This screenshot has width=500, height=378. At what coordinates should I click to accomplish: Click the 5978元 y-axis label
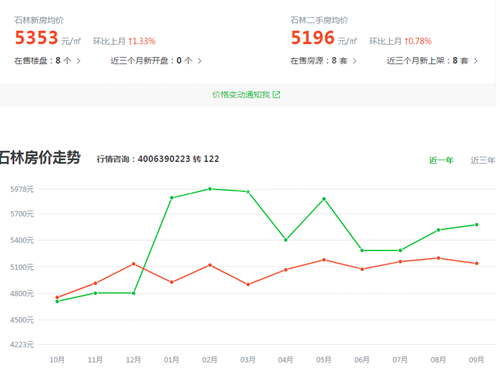[22, 189]
